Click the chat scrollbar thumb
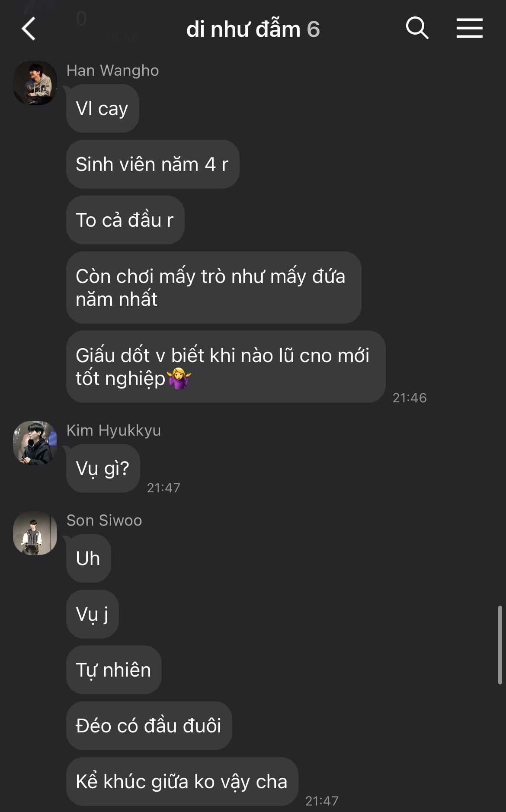 tap(500, 645)
